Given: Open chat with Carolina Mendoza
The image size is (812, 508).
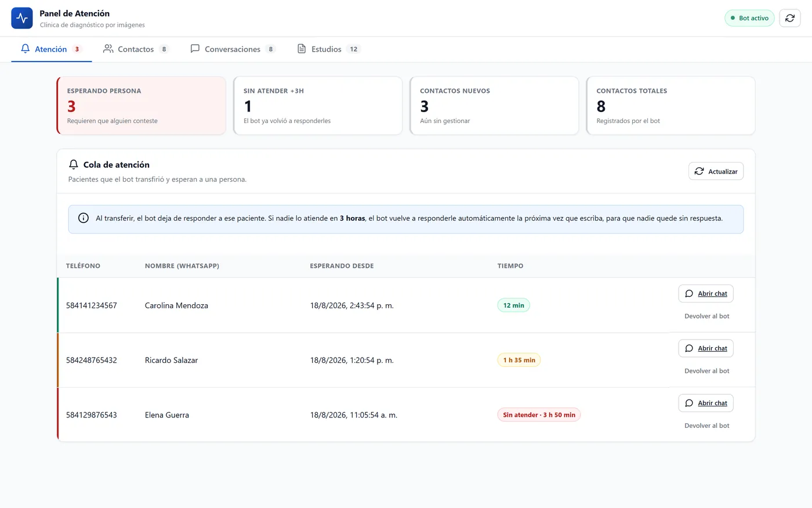Looking at the screenshot, I should point(706,294).
